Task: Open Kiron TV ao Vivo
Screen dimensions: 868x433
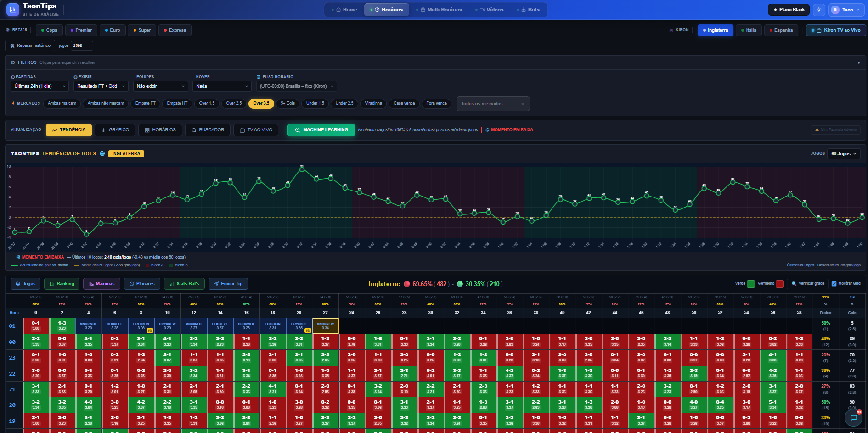Action: [x=836, y=30]
